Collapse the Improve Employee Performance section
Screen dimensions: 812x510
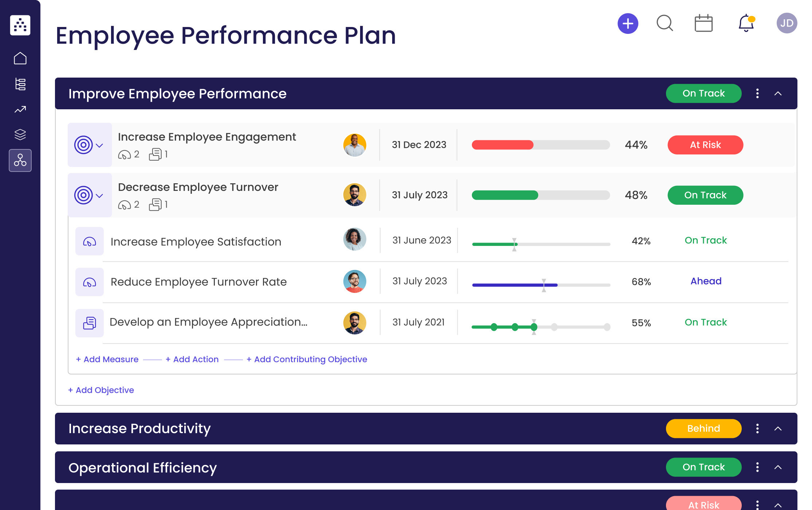pyautogui.click(x=778, y=93)
